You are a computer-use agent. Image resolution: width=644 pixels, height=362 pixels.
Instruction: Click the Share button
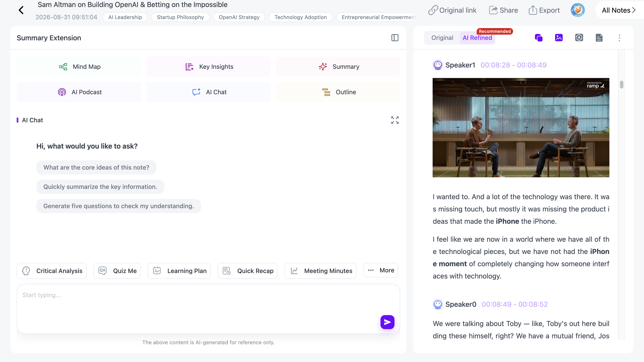(503, 10)
